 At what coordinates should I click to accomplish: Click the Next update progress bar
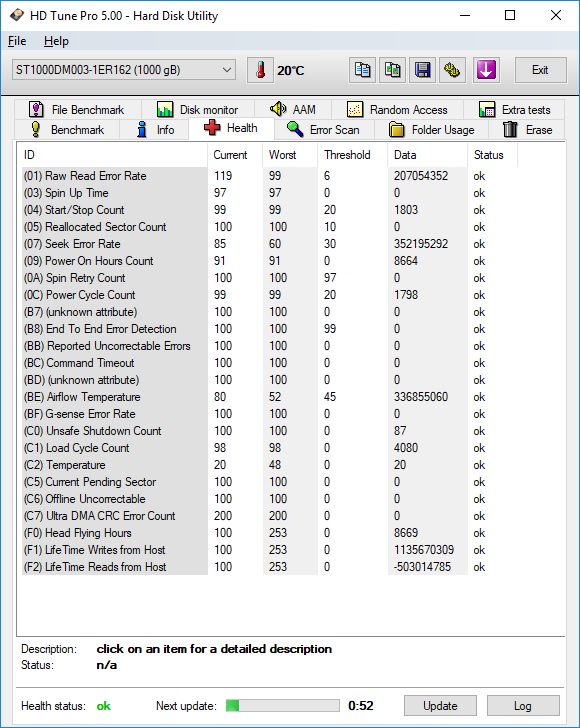283,706
